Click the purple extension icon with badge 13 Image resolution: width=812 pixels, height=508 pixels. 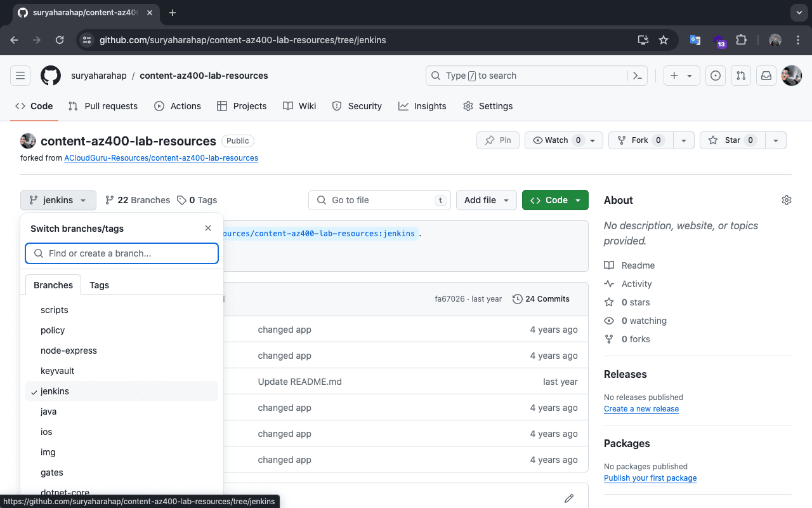[719, 41]
